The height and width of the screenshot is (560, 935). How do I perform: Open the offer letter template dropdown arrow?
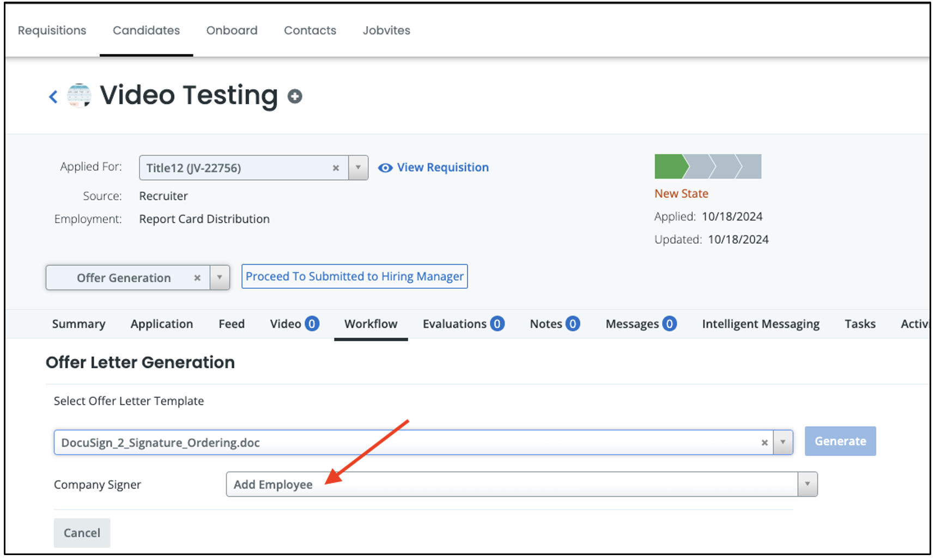pyautogui.click(x=783, y=442)
